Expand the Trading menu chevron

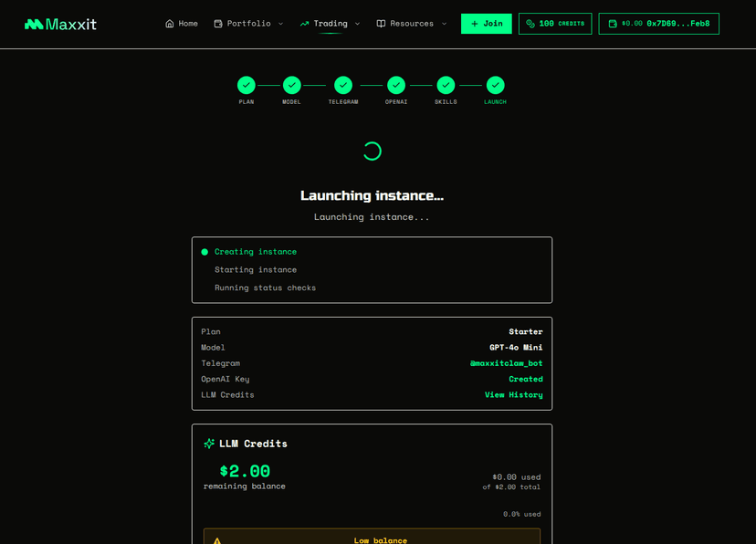click(357, 24)
